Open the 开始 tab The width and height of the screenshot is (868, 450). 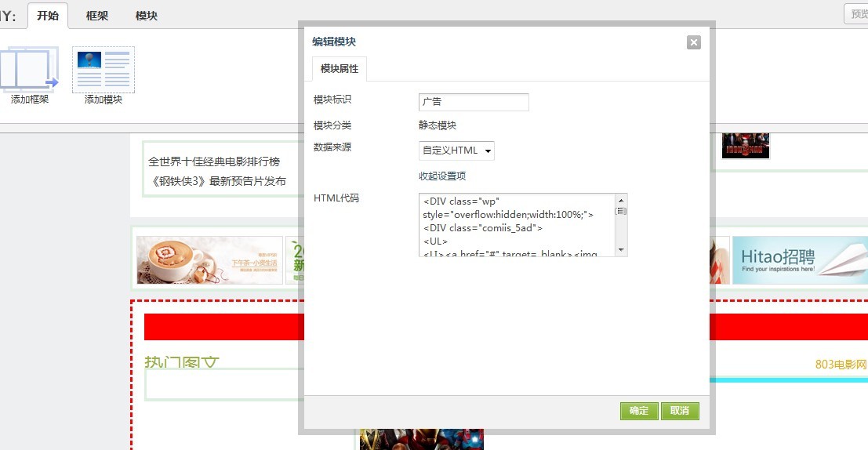click(48, 16)
